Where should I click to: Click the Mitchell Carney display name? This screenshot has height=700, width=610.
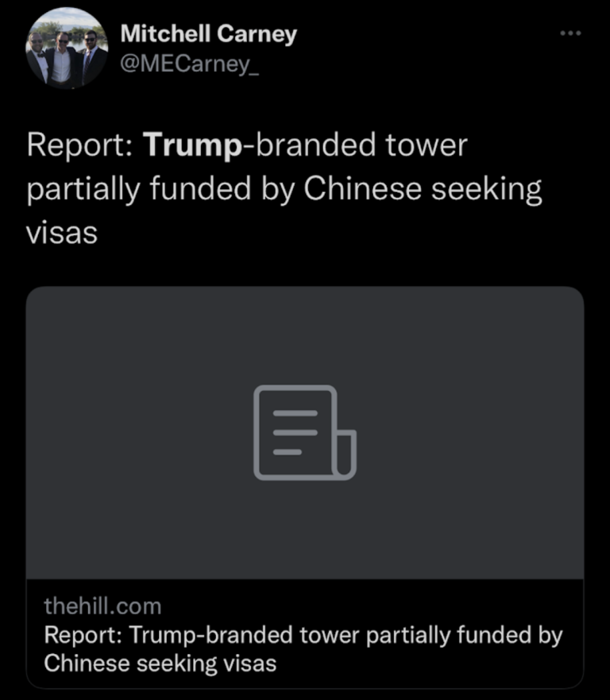[x=208, y=34]
